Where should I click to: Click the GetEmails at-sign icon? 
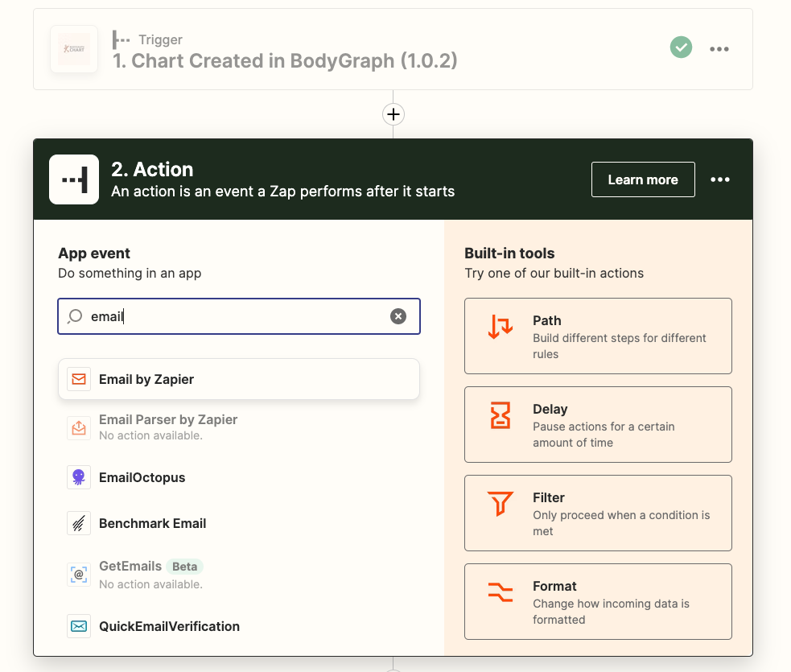[79, 575]
